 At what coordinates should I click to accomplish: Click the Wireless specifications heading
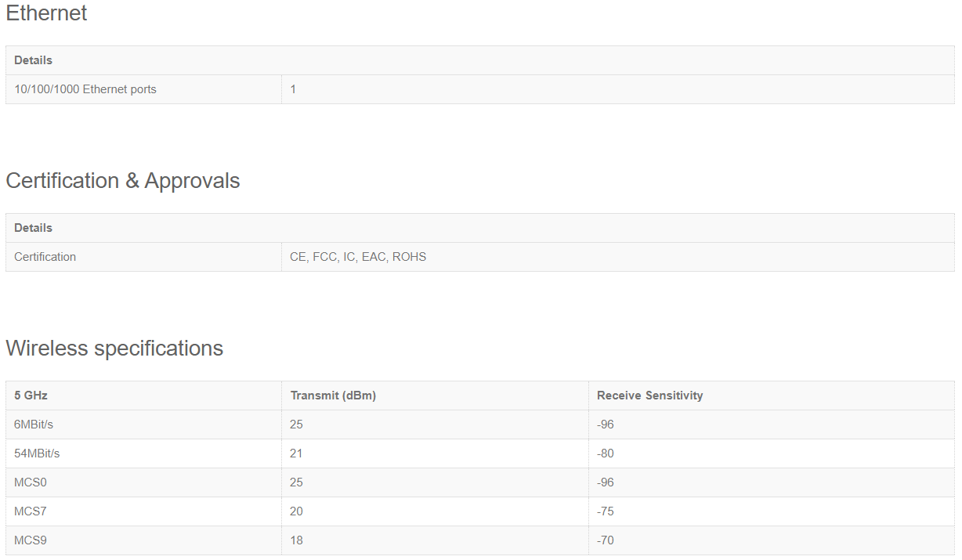114,349
